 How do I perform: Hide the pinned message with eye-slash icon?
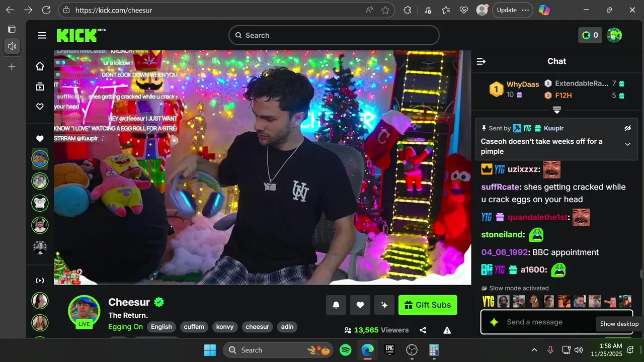(x=627, y=128)
